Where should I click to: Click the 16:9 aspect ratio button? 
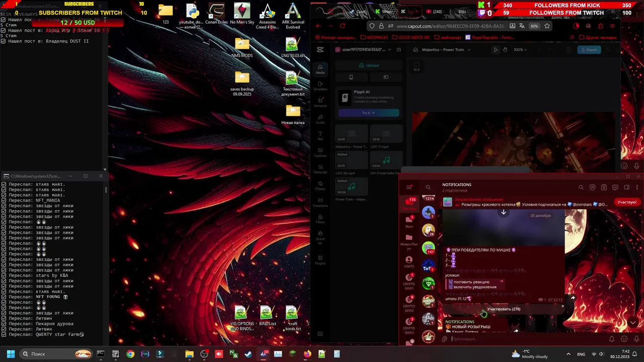(x=417, y=66)
